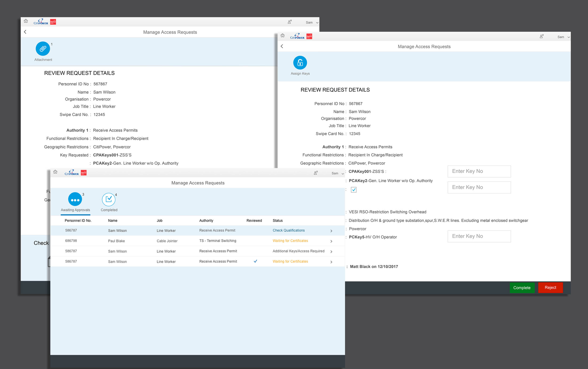
Task: Open Sam dropdown in Assign Keys window
Action: (x=563, y=37)
